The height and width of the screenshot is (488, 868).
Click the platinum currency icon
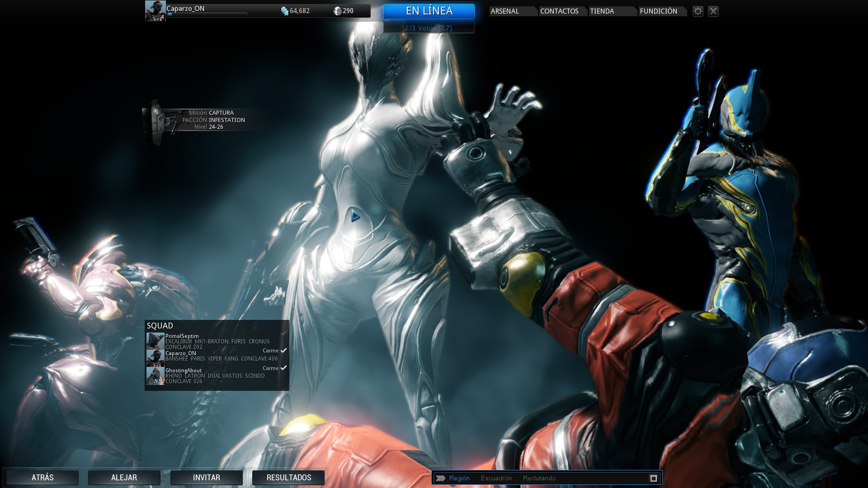click(x=337, y=11)
